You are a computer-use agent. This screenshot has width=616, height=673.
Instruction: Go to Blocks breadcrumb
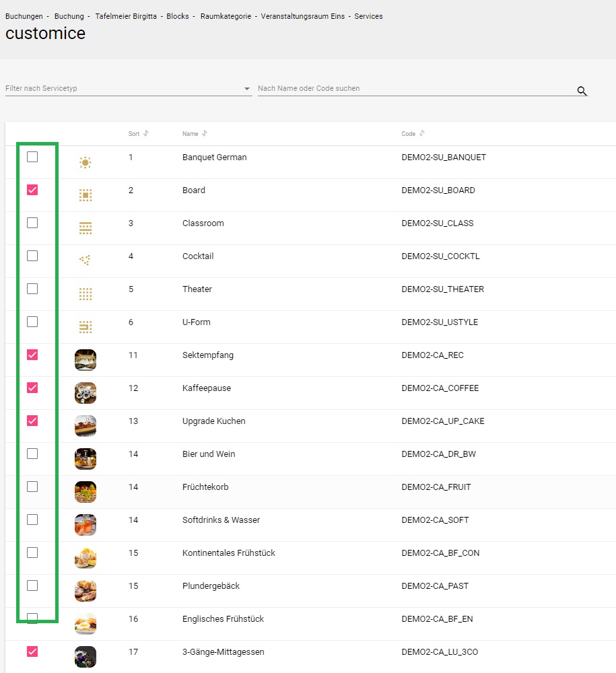click(x=178, y=16)
